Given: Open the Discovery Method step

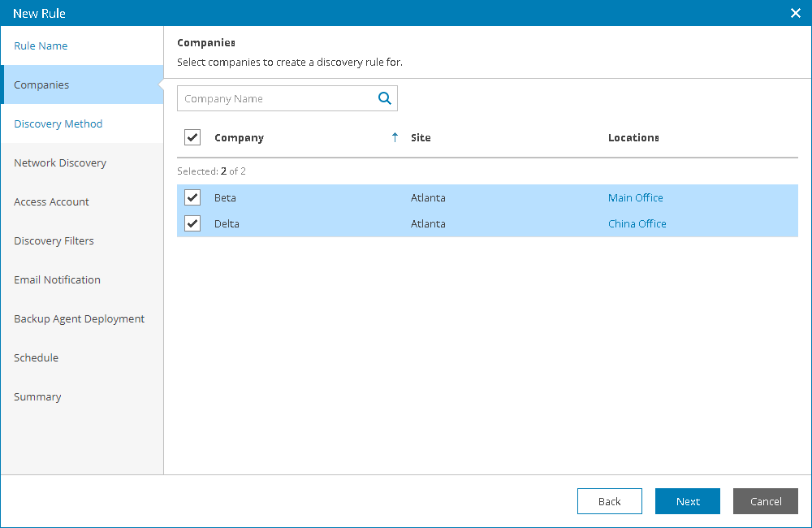Looking at the screenshot, I should click(x=58, y=124).
